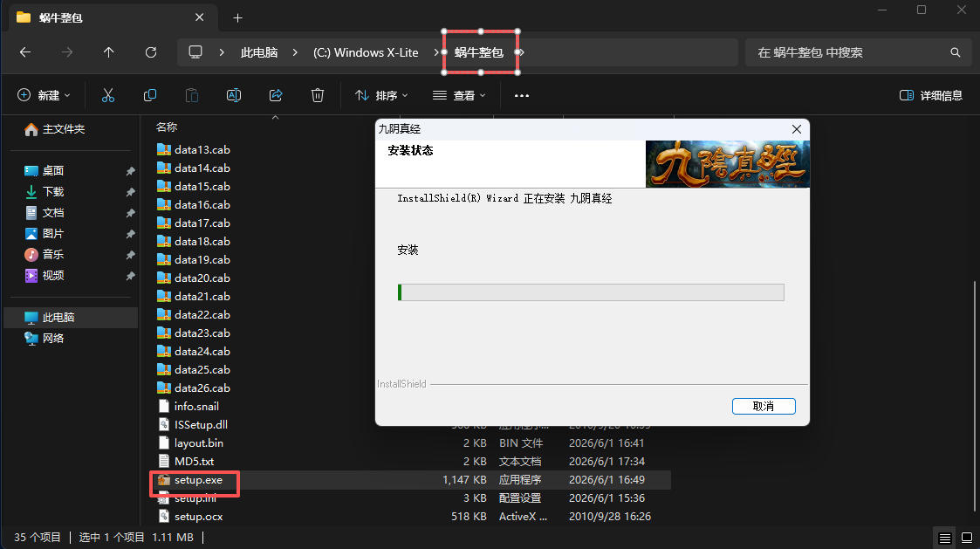Click the monitor icon in address bar

click(195, 51)
